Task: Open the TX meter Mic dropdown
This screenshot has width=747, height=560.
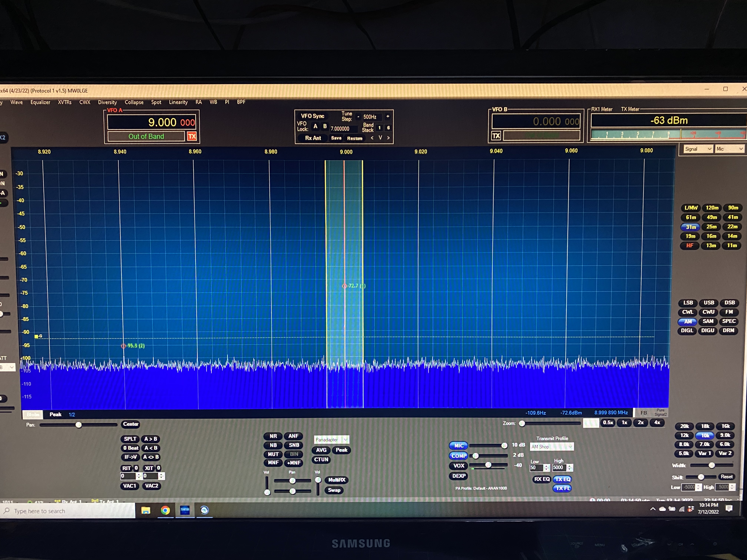Action: [729, 149]
